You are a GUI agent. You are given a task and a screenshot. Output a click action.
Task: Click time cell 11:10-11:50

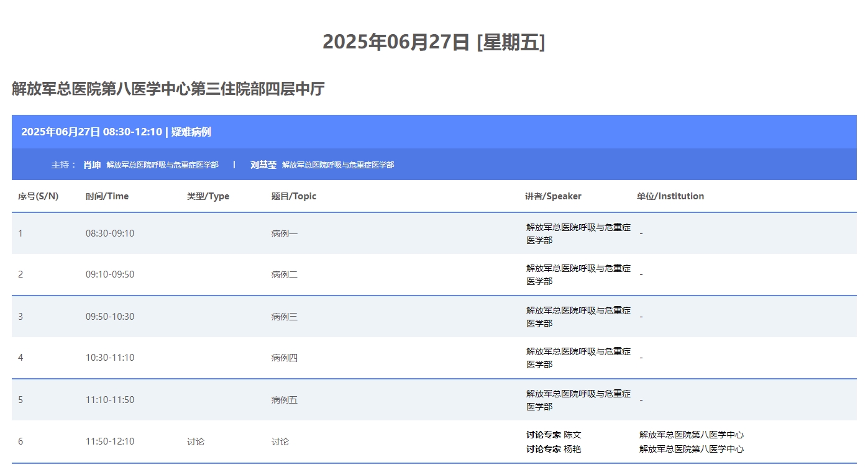(x=110, y=400)
